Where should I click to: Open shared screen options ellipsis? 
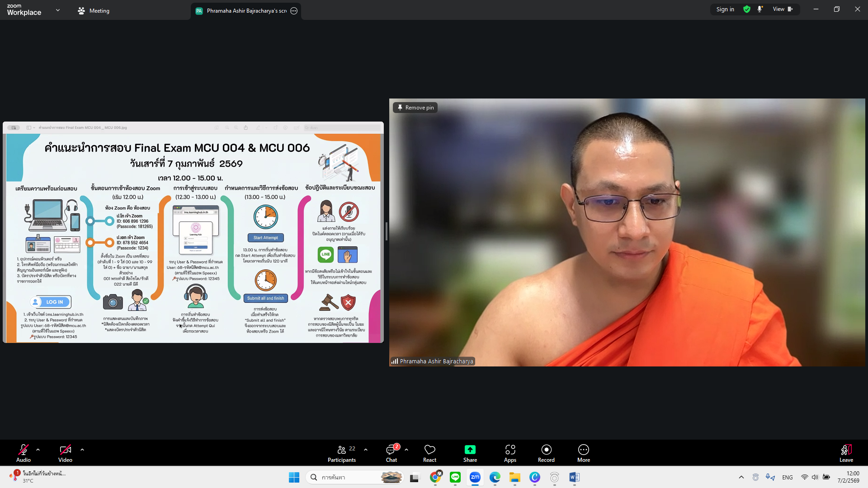tap(294, 11)
